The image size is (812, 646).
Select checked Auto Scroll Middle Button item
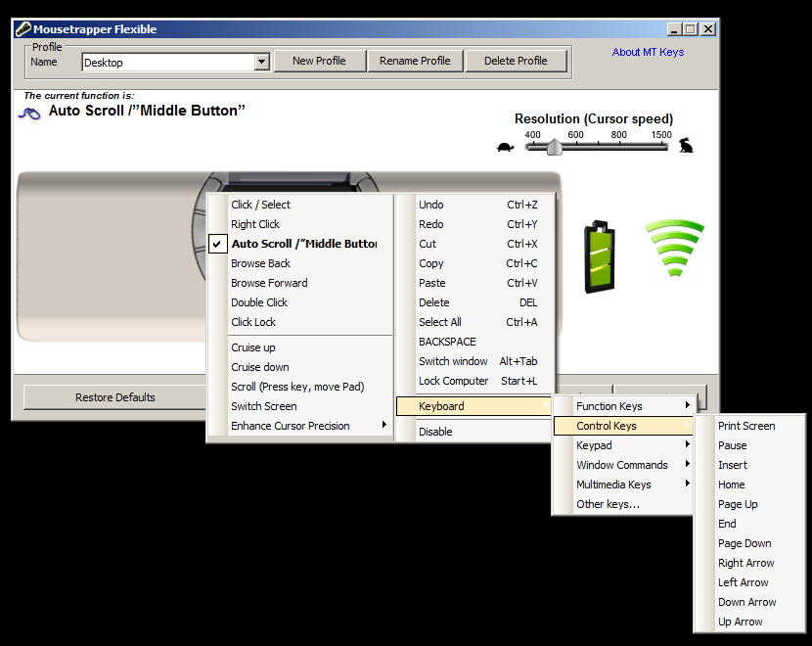point(300,244)
